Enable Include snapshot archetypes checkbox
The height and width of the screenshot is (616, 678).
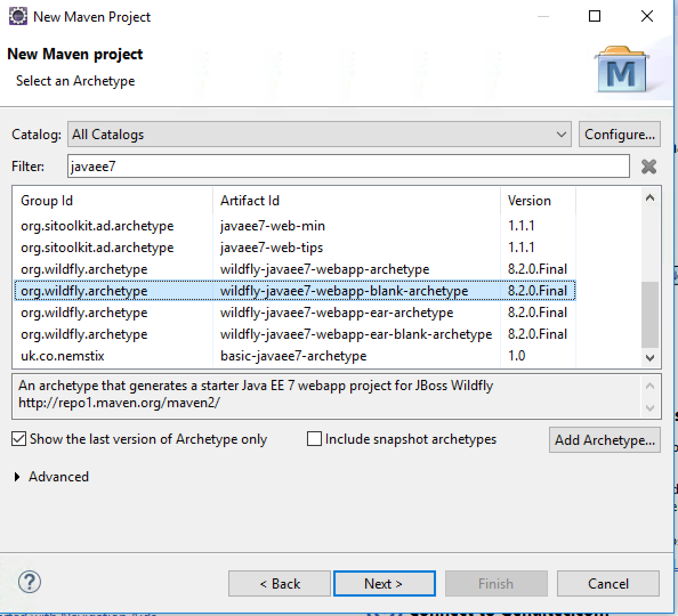[x=314, y=439]
